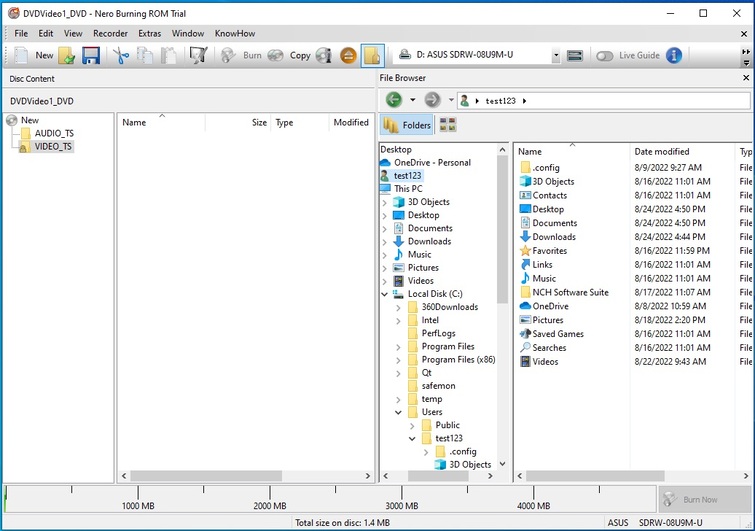Sort disc content by Modified column
This screenshot has height=531, width=755.
351,122
